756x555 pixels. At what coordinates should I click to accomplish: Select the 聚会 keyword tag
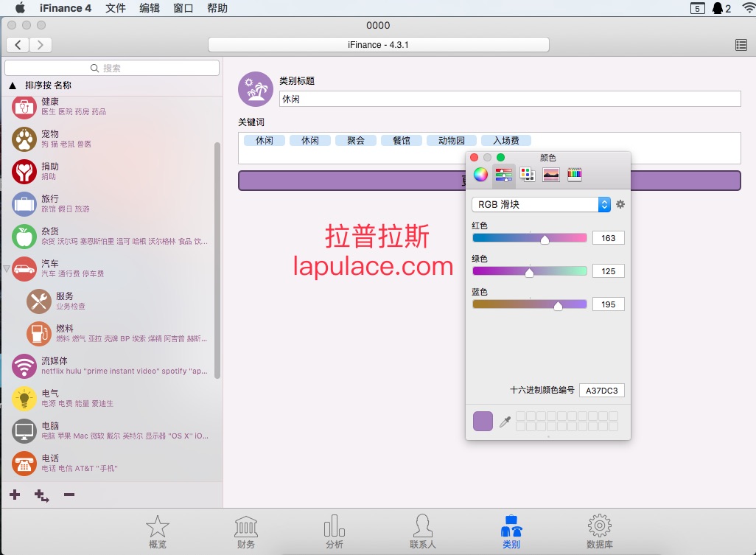coord(356,140)
